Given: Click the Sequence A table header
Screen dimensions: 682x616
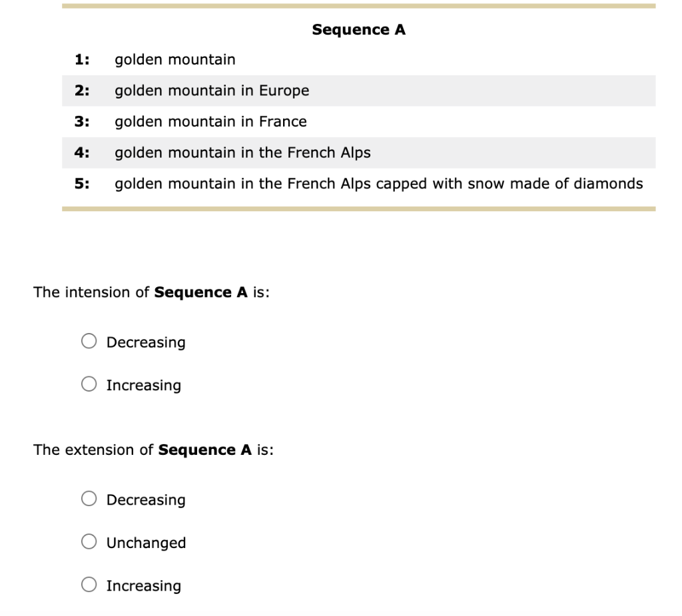Looking at the screenshot, I should pyautogui.click(x=359, y=29).
